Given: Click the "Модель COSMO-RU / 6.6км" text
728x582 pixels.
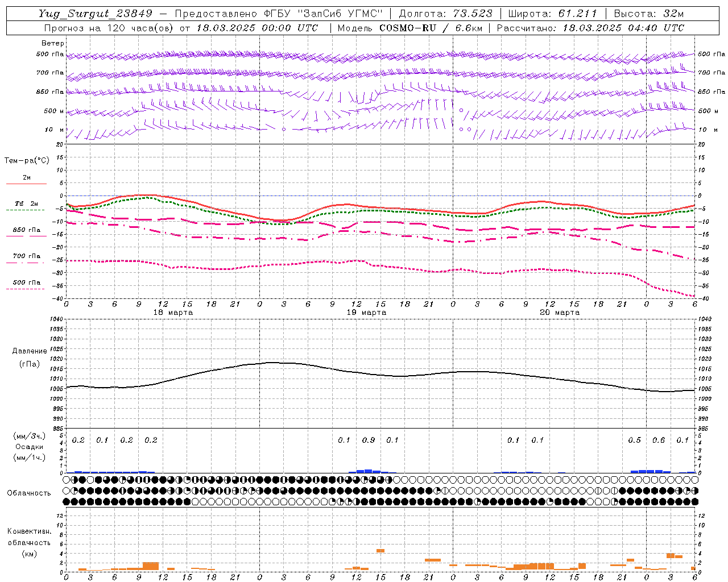Looking at the screenshot, I should tap(410, 28).
